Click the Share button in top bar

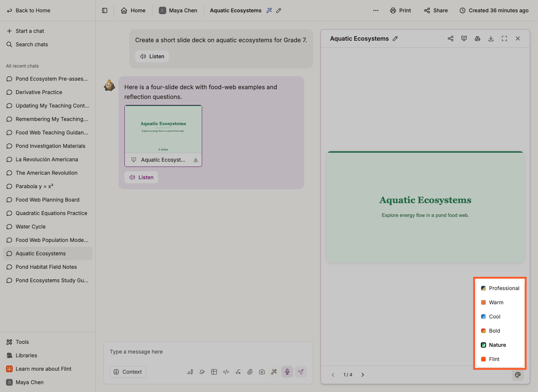pos(436,10)
